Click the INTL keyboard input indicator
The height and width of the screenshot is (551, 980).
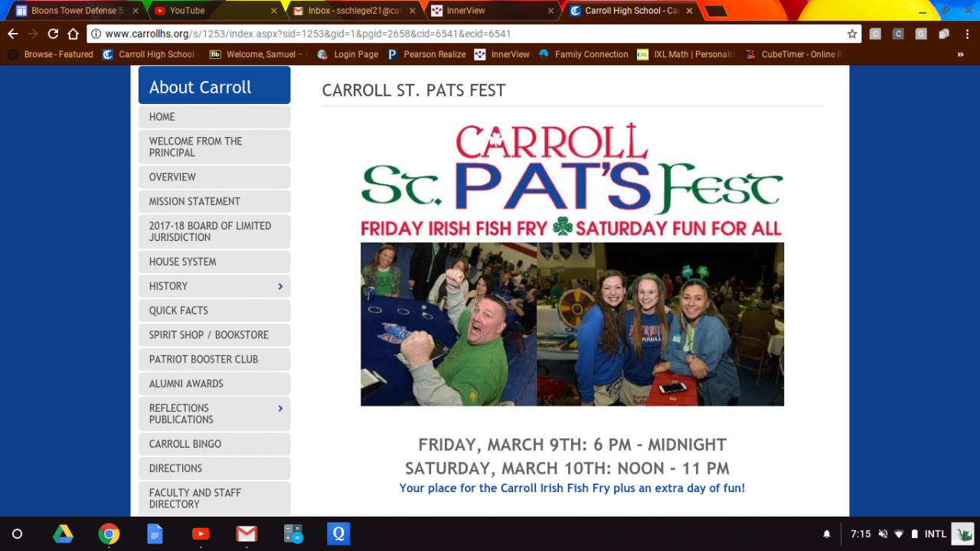[936, 534]
